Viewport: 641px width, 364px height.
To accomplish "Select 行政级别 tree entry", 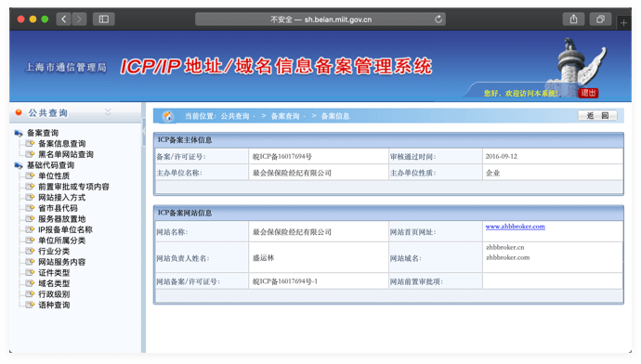I will click(x=54, y=294).
